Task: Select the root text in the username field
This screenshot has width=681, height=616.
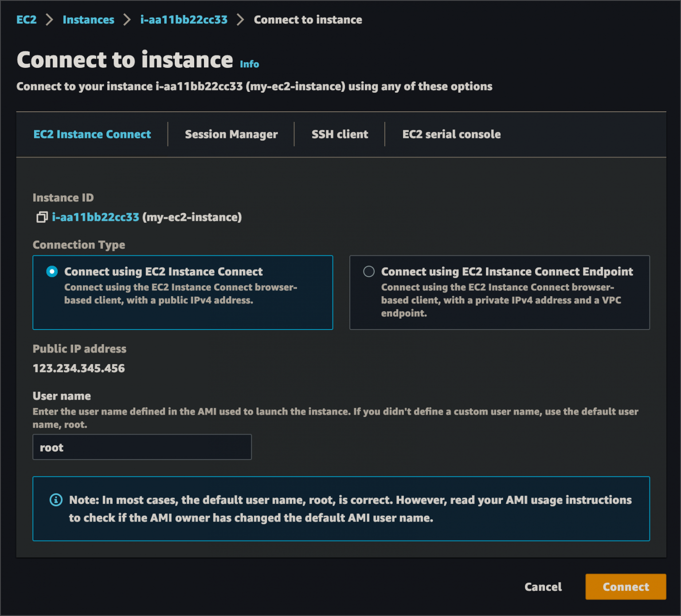Action: click(x=52, y=447)
